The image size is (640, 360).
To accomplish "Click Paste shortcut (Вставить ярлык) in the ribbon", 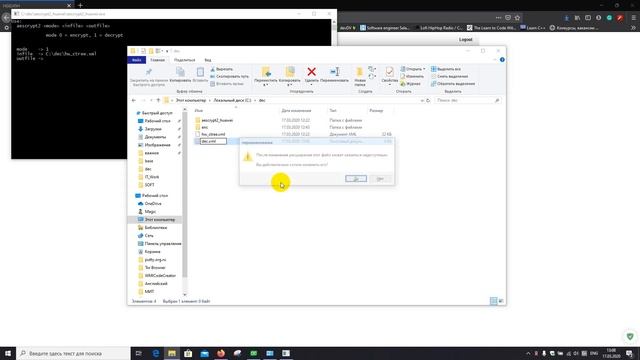I will point(227,84).
